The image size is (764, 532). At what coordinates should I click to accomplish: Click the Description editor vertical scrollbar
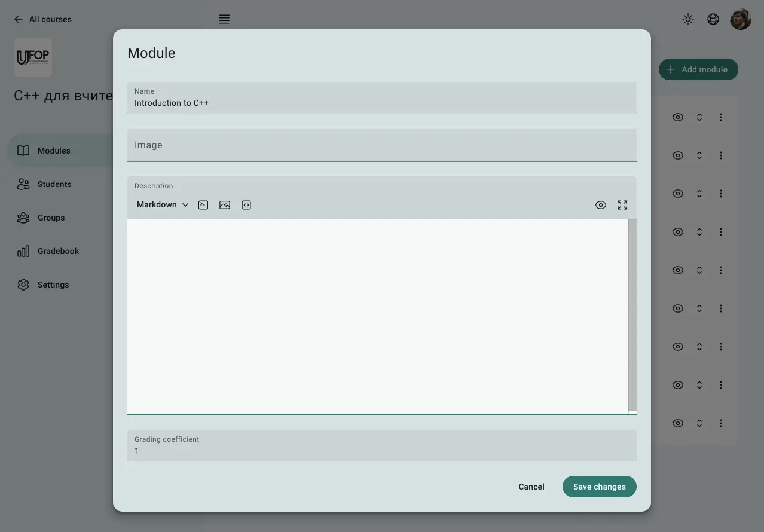(632, 314)
